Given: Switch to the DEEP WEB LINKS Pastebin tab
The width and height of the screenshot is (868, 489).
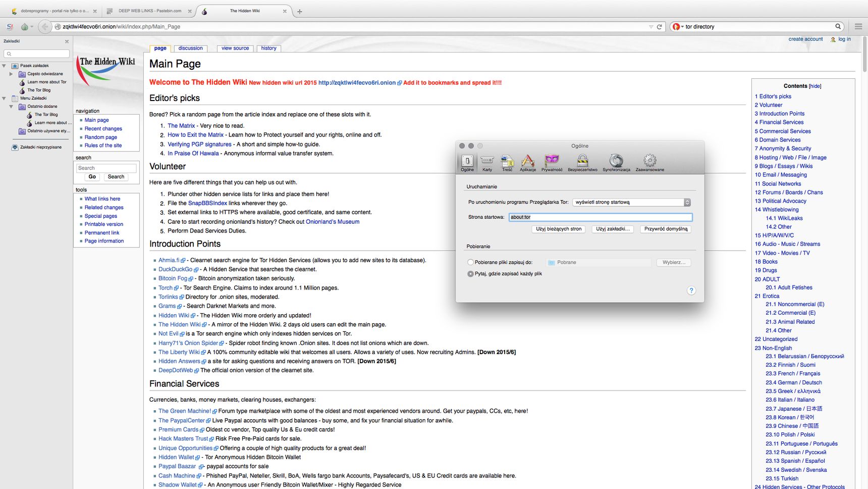Looking at the screenshot, I should tap(149, 11).
